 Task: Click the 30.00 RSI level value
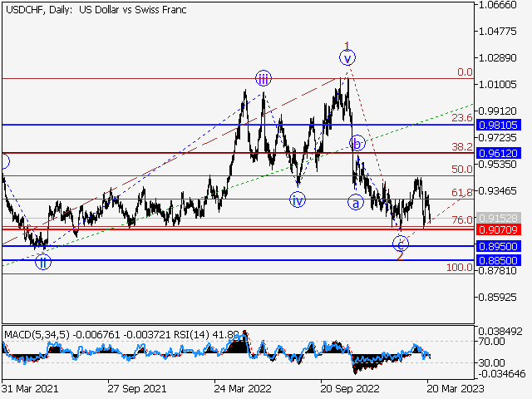(x=491, y=362)
